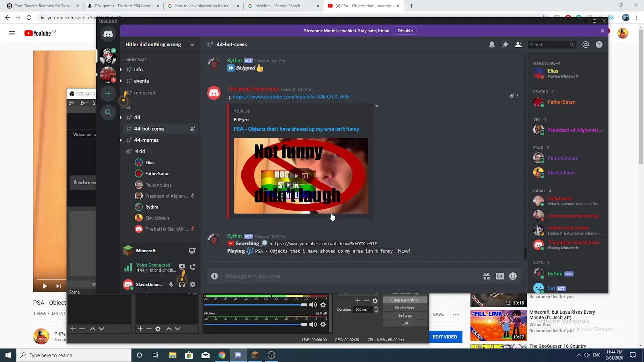Stream Minecraft via go-live icon
This screenshot has height=362, width=644.
192,250
